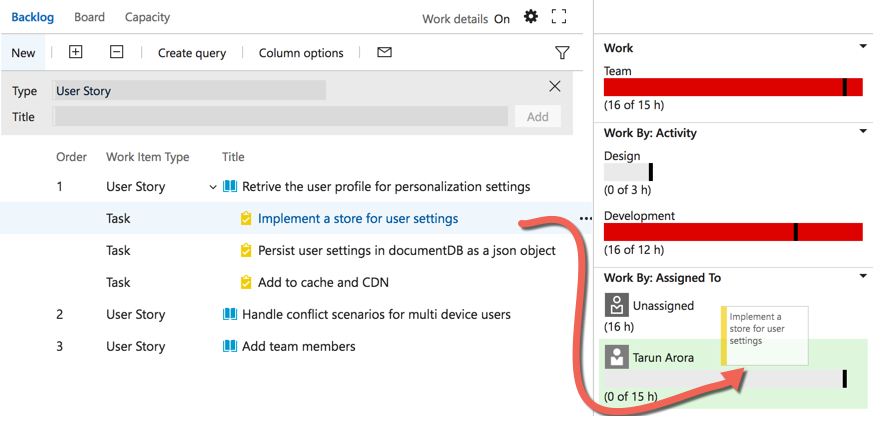Collapse the Retrive user profile story
This screenshot has width=875, height=422.
(x=213, y=188)
